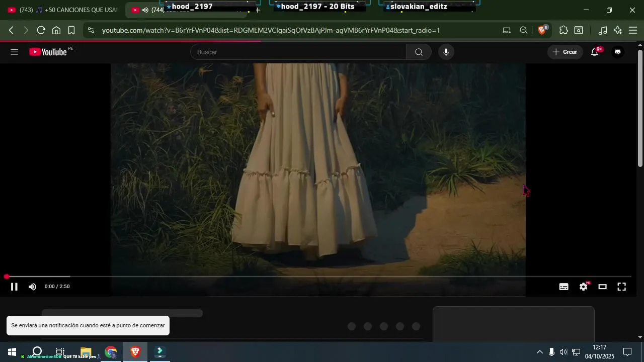Mute the video using the player volume icon
Screen dimensions: 644x362
click(32, 287)
